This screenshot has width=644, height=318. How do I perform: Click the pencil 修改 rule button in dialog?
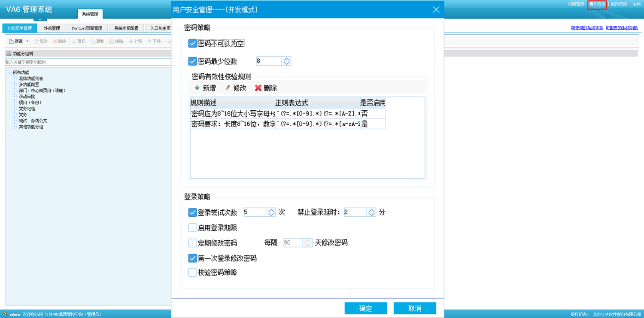point(236,88)
